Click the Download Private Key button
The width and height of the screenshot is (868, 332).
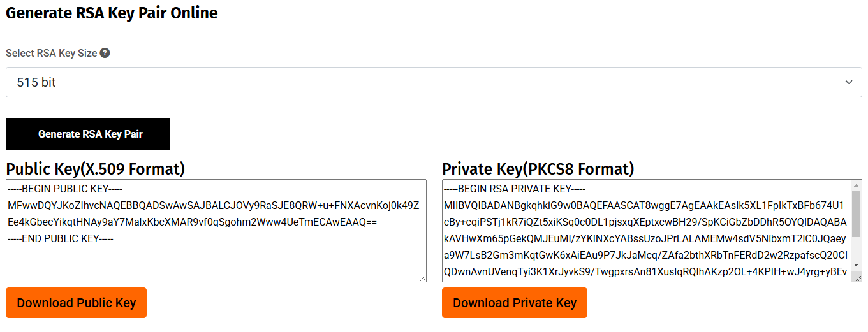[514, 303]
